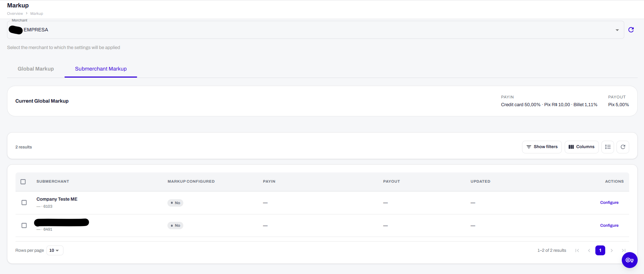Click the MARKUP CONFIGURED column header
This screenshot has height=274, width=644.
point(191,181)
